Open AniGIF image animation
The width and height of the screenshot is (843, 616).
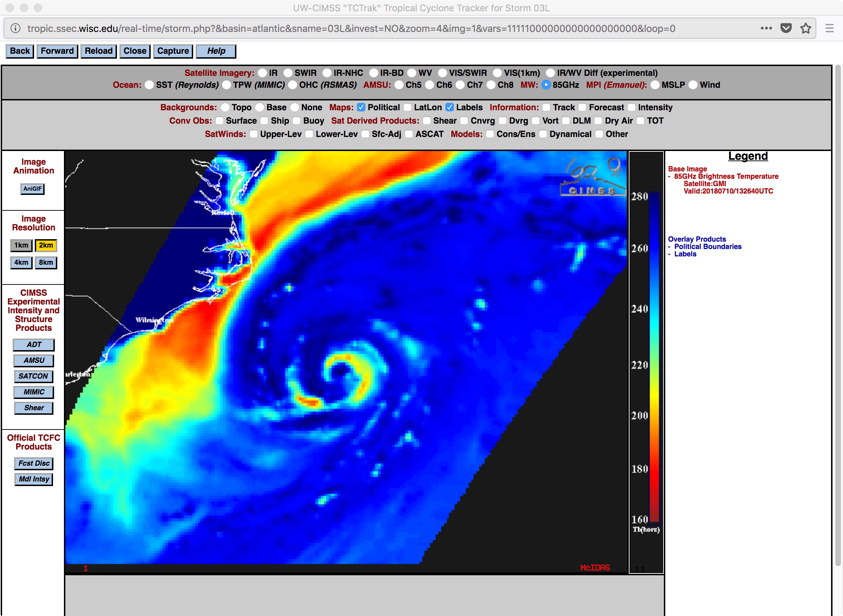[32, 189]
